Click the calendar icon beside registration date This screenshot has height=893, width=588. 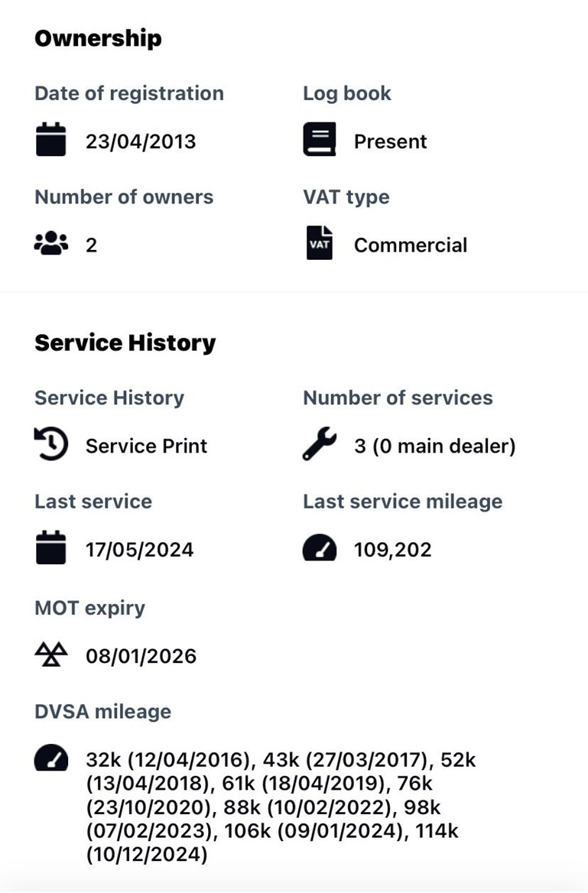tap(50, 141)
